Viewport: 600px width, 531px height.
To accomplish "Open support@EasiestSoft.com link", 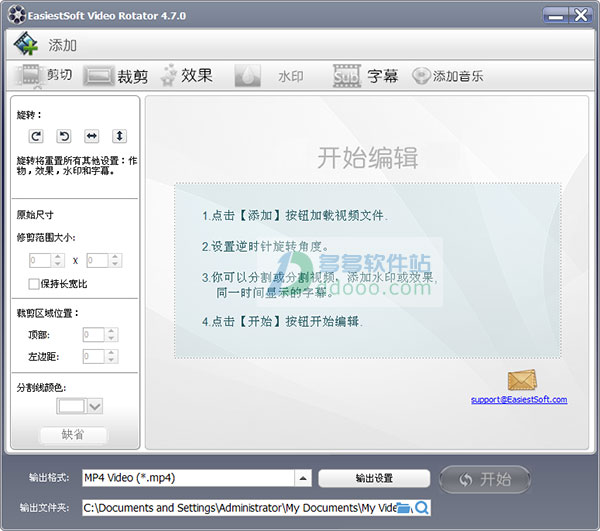I will click(x=519, y=400).
